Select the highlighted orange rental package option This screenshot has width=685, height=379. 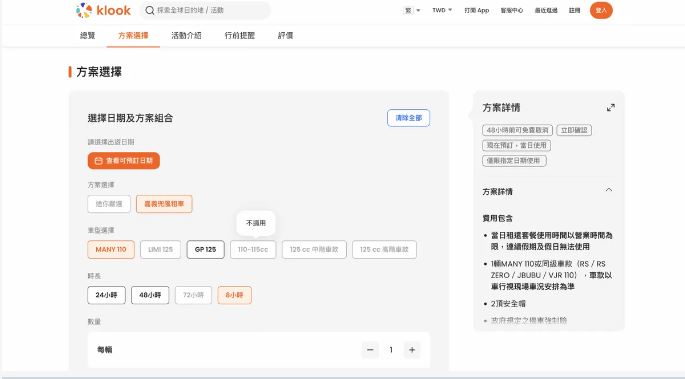point(164,204)
